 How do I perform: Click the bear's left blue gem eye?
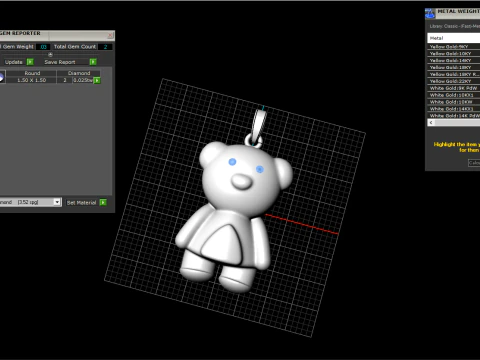click(x=232, y=162)
